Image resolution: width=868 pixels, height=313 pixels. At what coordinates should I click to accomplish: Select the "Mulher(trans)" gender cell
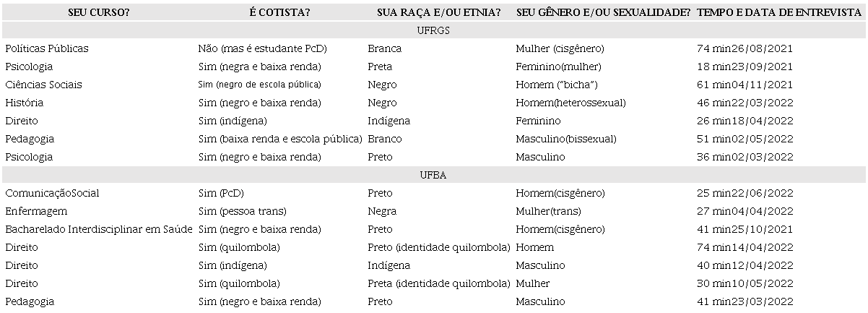548,211
